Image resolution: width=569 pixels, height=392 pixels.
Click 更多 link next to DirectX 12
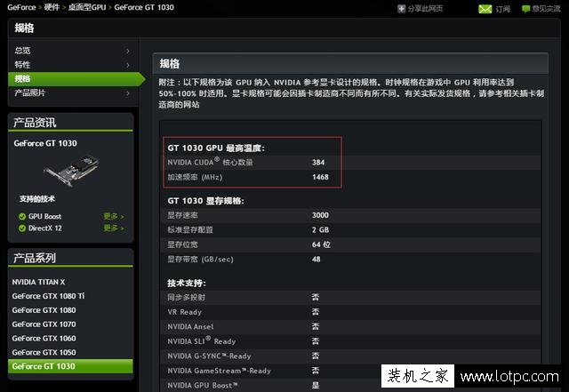point(114,228)
